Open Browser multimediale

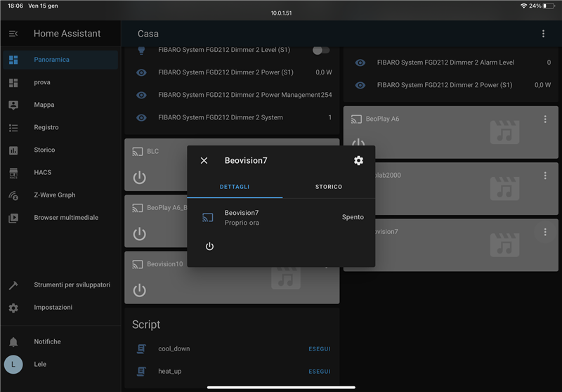(x=66, y=218)
